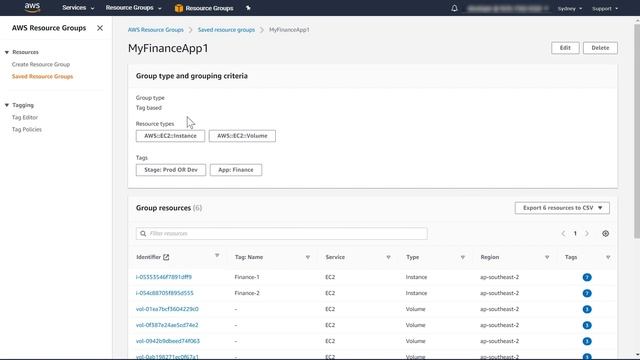Click the Tag based group type text

pyautogui.click(x=149, y=108)
